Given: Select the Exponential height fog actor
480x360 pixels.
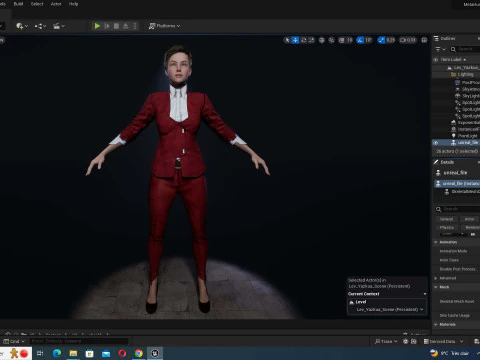Looking at the screenshot, I should (466, 123).
